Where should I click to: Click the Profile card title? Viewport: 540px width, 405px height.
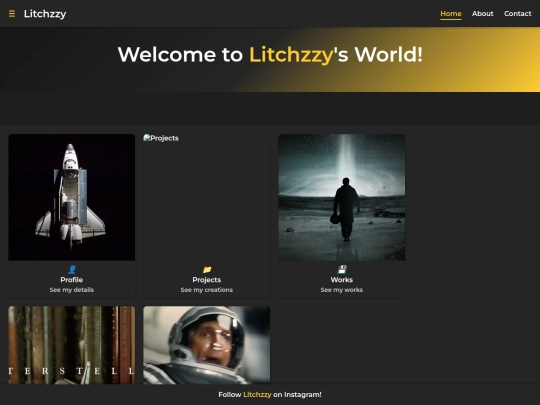point(72,280)
